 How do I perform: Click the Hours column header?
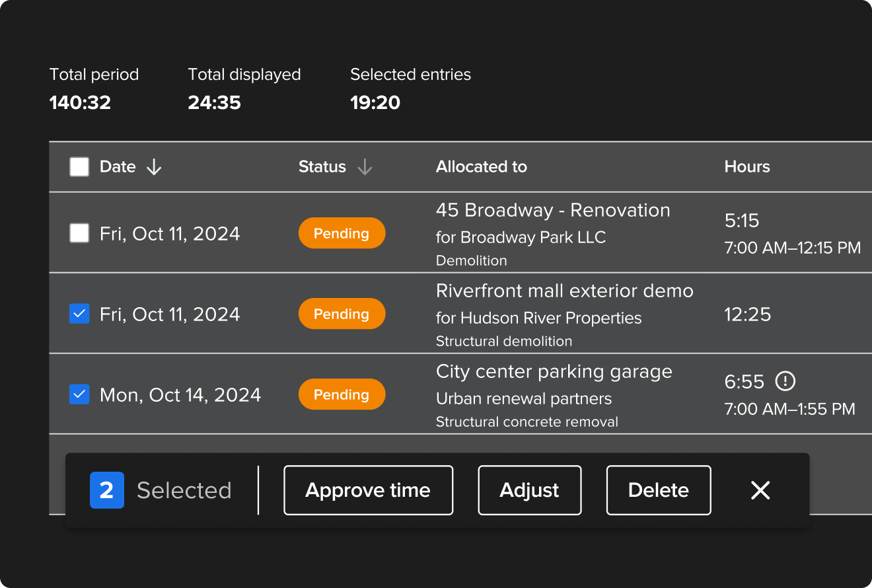point(746,166)
